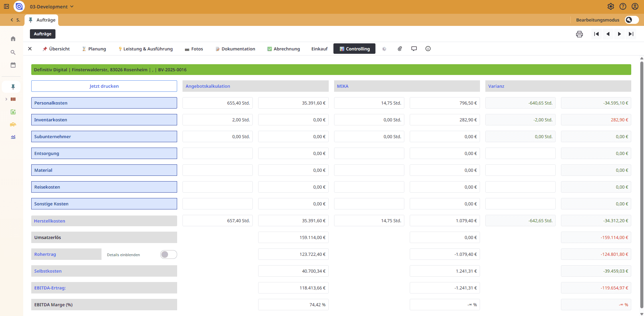Open the calendar icon in the sidebar

pos(13,65)
